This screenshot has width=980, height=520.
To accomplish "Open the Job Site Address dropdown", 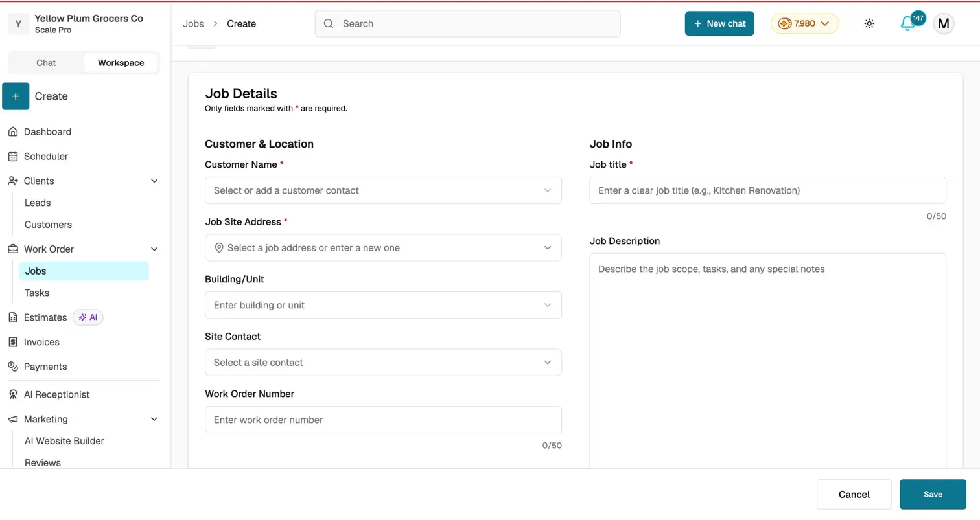I will pyautogui.click(x=383, y=248).
